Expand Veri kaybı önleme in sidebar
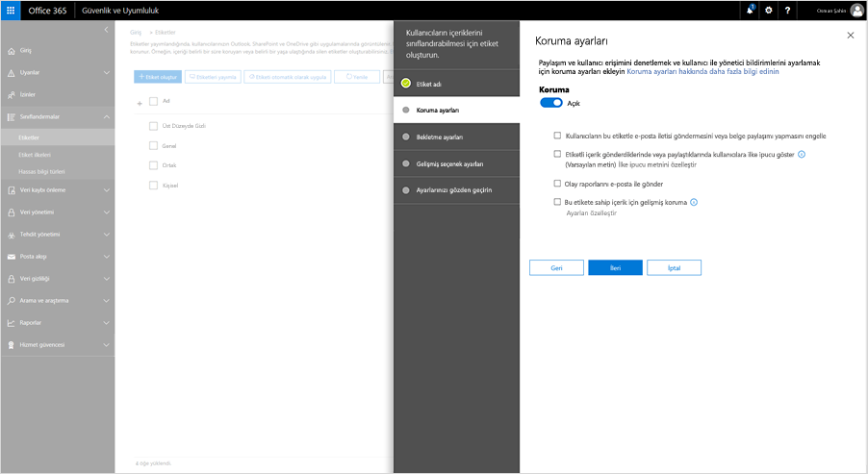 coord(105,189)
